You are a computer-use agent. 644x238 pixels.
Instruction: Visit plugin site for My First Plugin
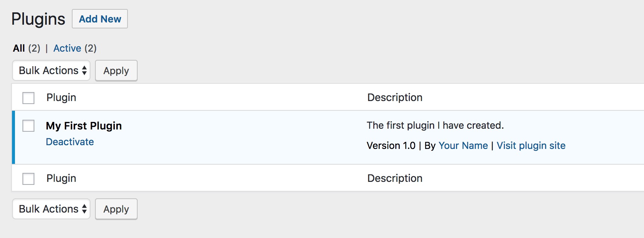coord(531,146)
